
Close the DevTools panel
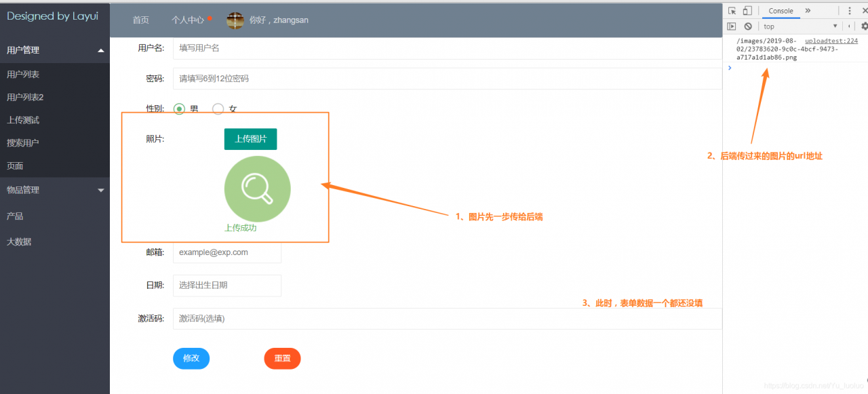tap(865, 11)
